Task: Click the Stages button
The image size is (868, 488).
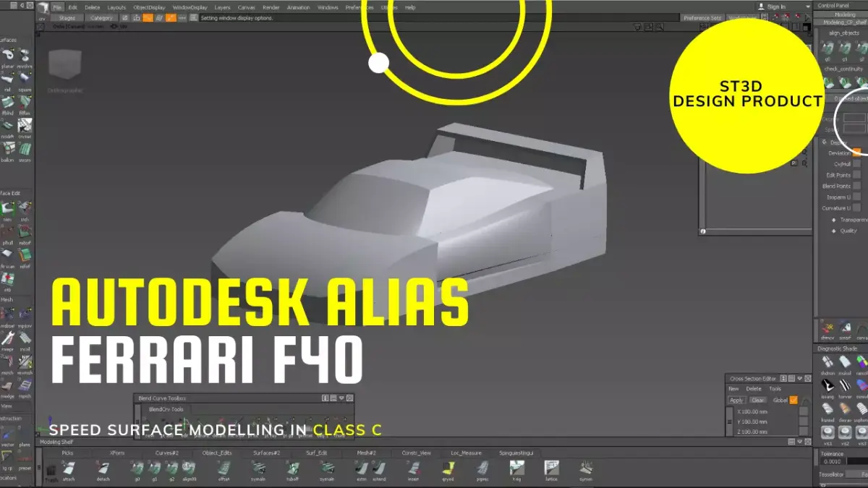Action: point(67,17)
